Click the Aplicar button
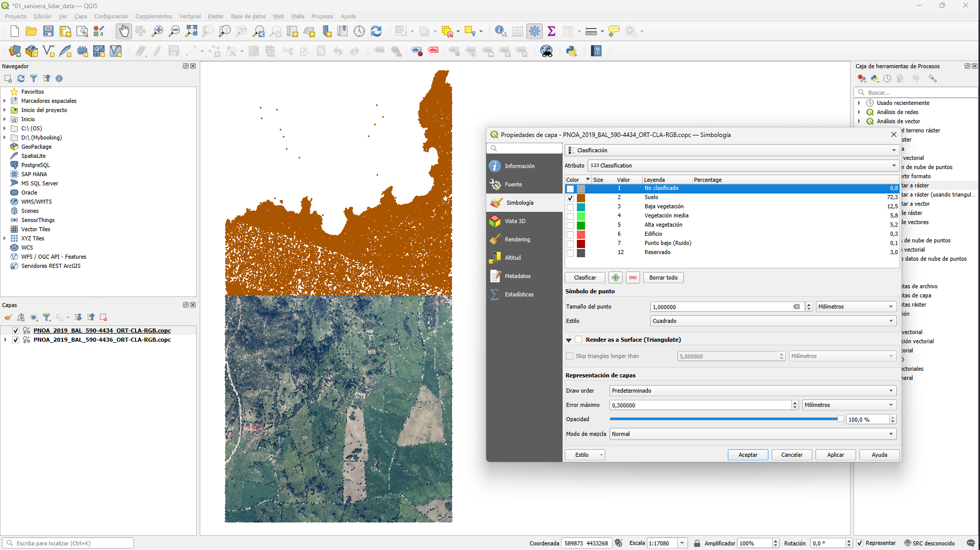This screenshot has width=980, height=550. [835, 455]
